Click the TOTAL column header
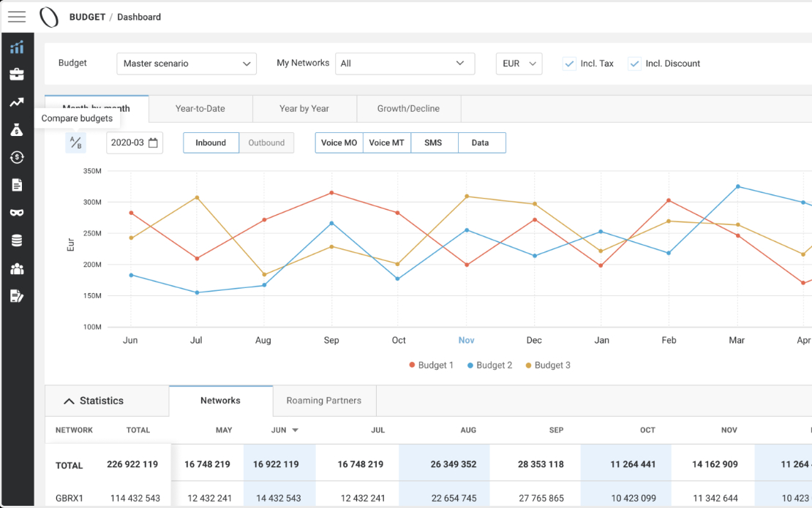 (x=138, y=431)
